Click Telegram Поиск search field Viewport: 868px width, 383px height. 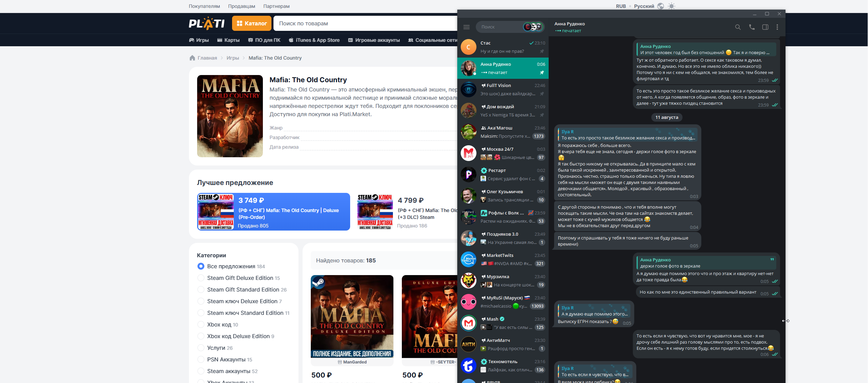pyautogui.click(x=500, y=27)
